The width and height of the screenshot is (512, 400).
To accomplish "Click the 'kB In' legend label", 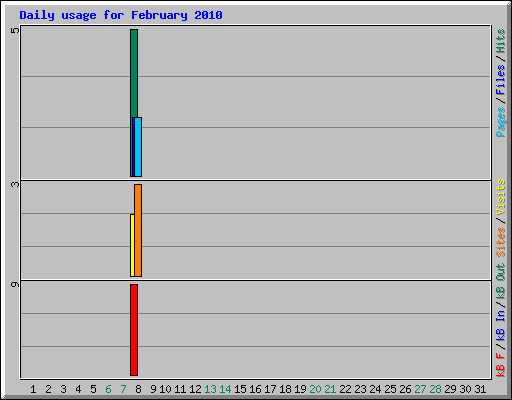I will point(500,325).
